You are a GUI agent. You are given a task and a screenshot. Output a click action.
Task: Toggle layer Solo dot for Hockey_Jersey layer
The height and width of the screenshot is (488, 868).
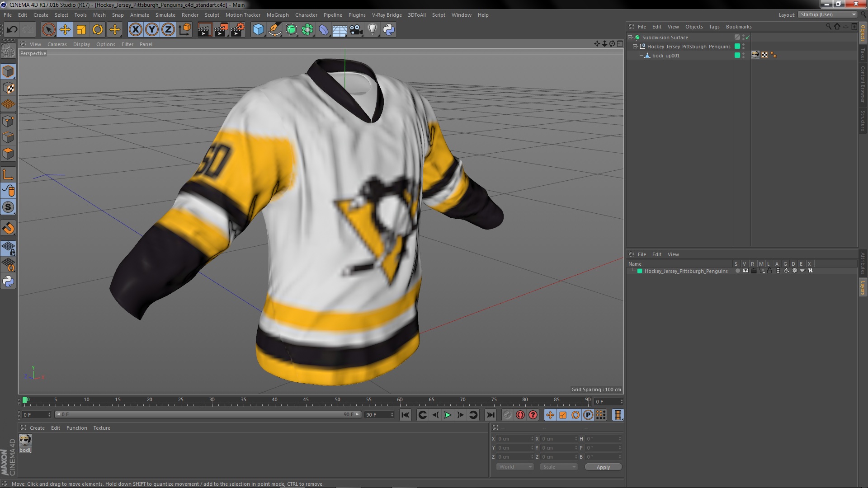(737, 271)
